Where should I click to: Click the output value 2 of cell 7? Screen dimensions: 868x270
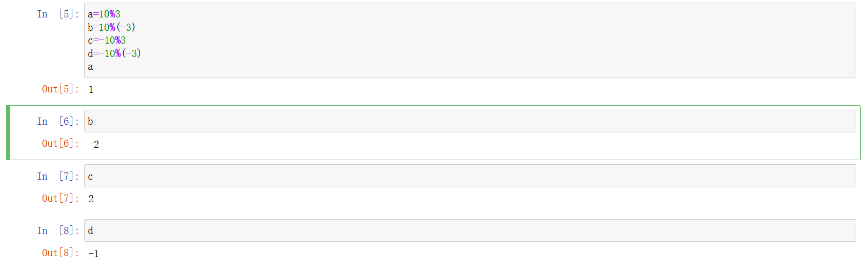tap(91, 199)
